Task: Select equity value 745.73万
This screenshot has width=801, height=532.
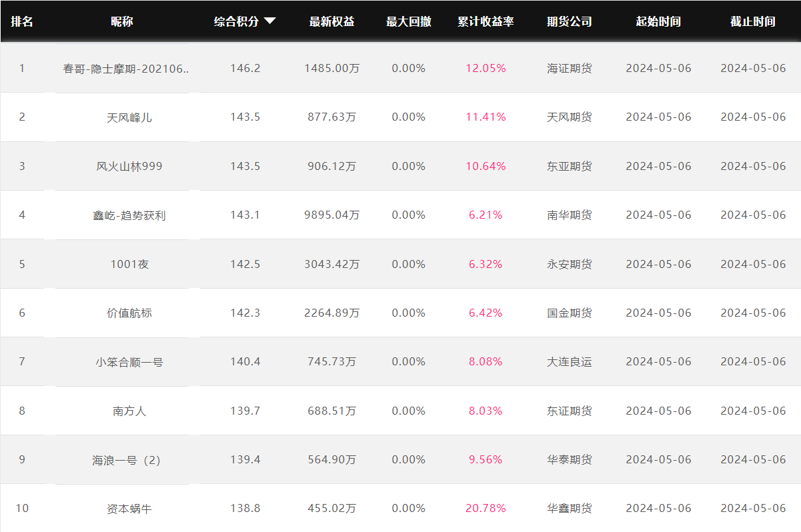Action: pos(332,361)
